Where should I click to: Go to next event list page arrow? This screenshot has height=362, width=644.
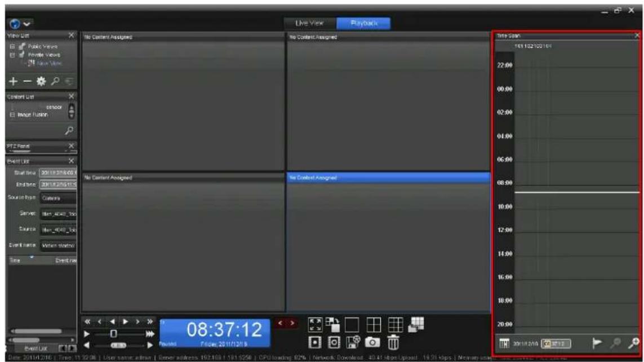72,348
